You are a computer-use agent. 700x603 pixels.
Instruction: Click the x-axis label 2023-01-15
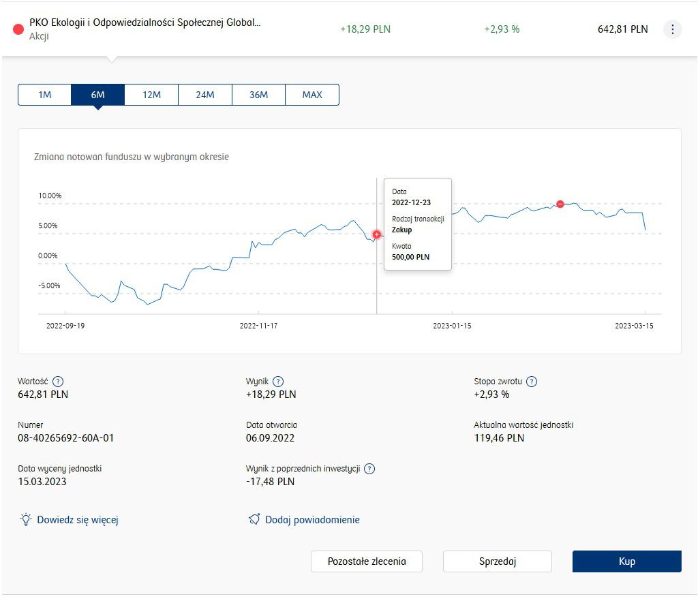pyautogui.click(x=452, y=326)
